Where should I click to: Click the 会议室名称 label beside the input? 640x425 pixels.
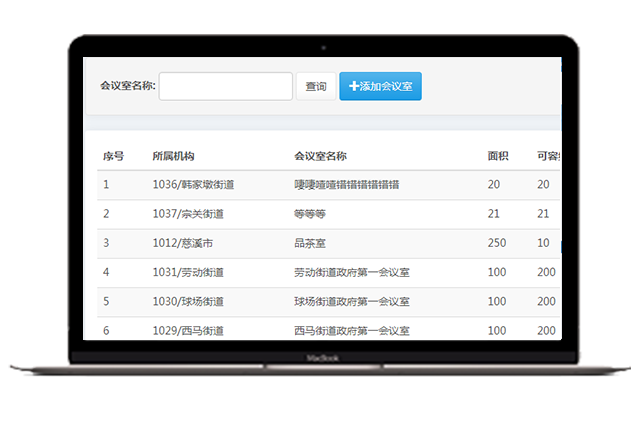coord(128,87)
